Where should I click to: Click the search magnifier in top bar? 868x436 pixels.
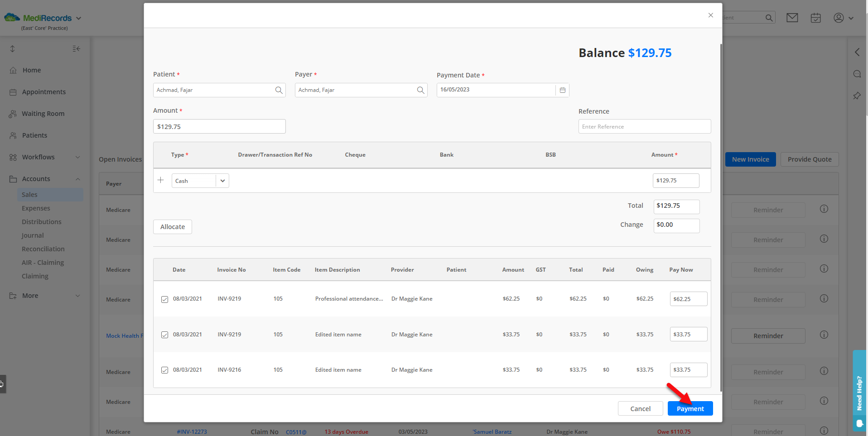pyautogui.click(x=769, y=18)
